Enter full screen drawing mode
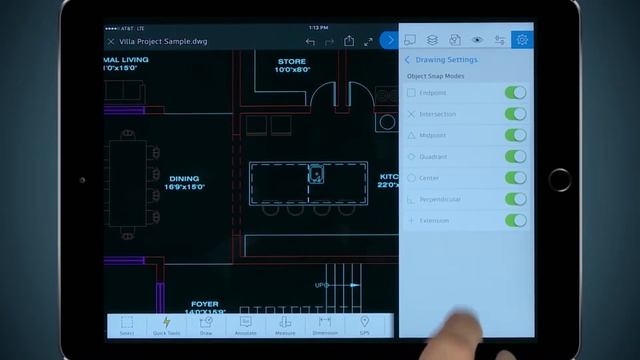Screen dimensions: 640x360 click(x=368, y=42)
